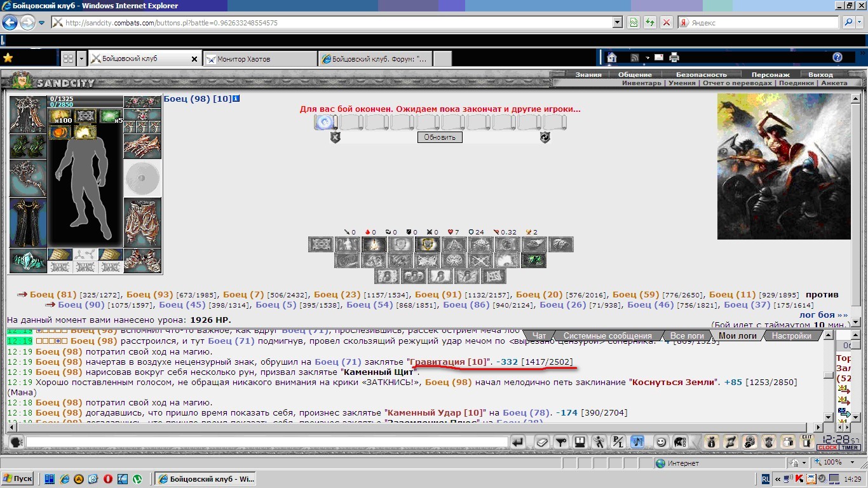Open the Безопасность menu
The image size is (868, 488).
701,74
